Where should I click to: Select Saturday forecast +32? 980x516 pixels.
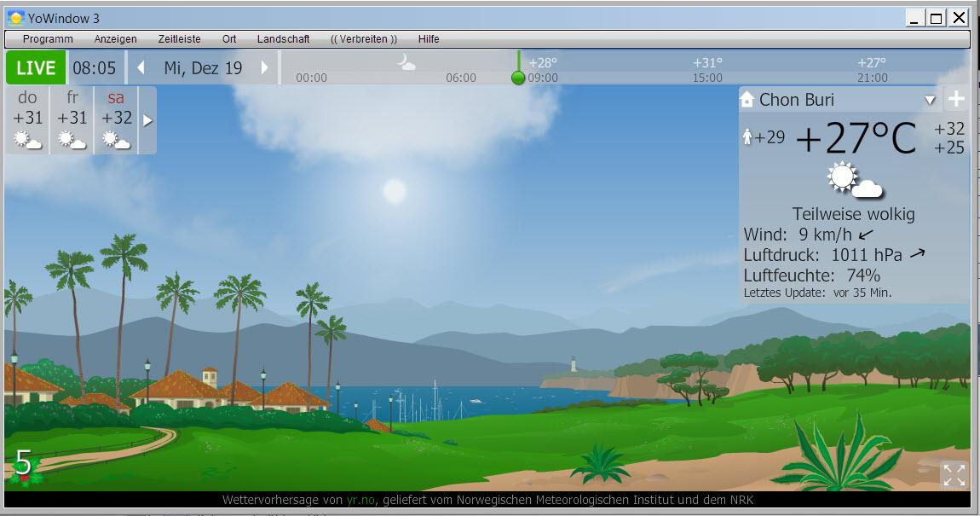[x=116, y=120]
